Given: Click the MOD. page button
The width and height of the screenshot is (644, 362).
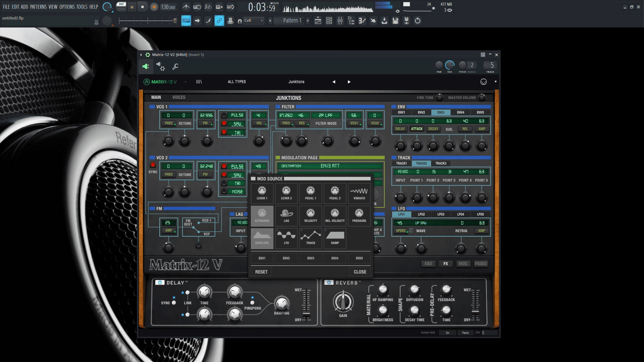Looking at the screenshot, I should pyautogui.click(x=463, y=264).
